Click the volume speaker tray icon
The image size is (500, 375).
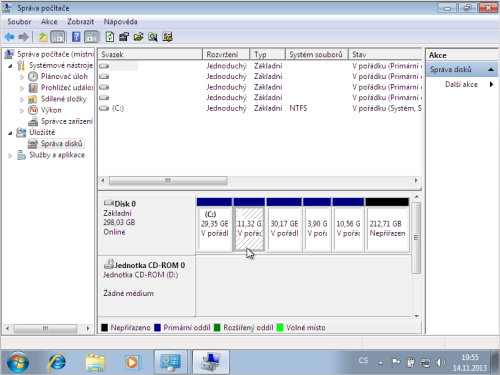(x=440, y=362)
